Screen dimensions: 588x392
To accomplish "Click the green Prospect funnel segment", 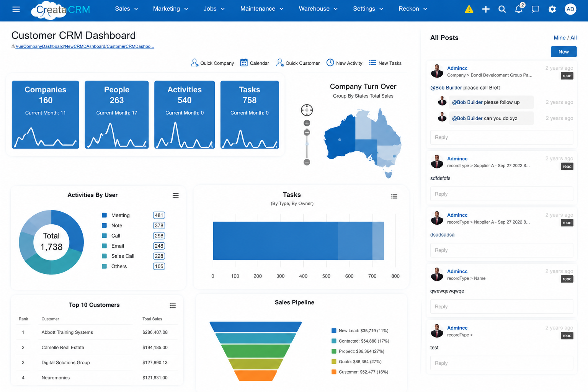I will [x=256, y=351].
